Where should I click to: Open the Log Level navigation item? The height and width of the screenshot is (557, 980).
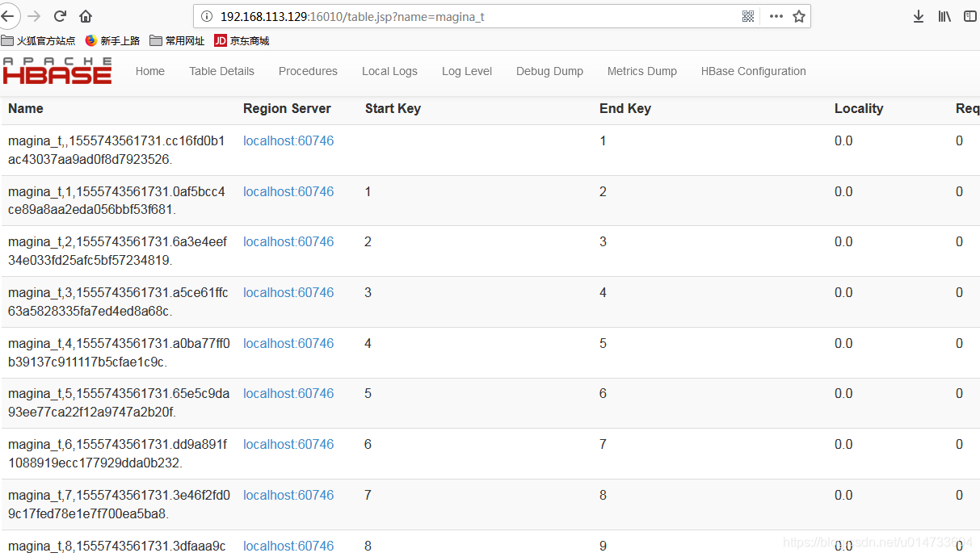[467, 71]
